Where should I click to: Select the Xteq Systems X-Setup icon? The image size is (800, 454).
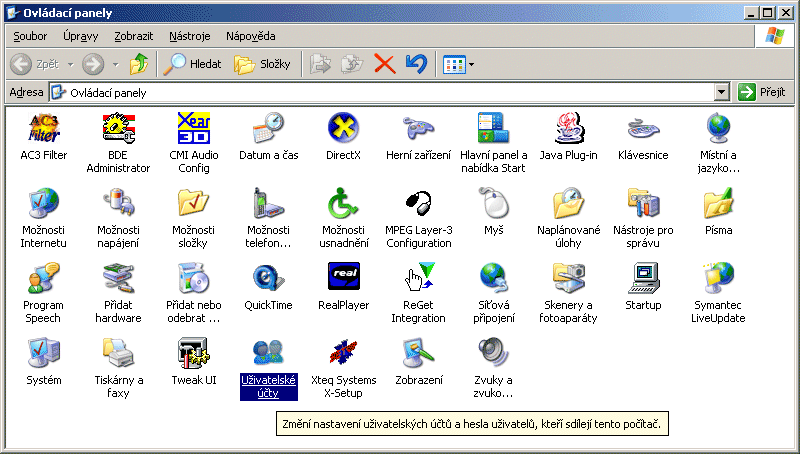(343, 352)
